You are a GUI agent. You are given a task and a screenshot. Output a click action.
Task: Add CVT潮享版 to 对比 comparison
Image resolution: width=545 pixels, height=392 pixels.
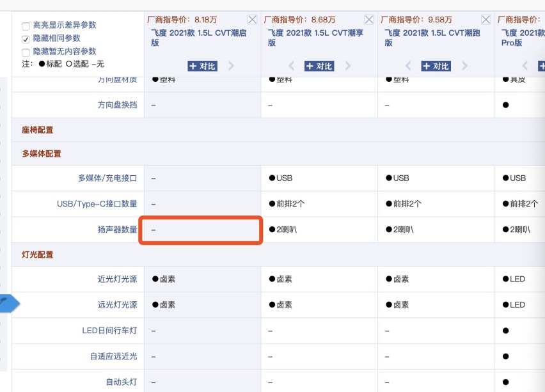pyautogui.click(x=319, y=66)
